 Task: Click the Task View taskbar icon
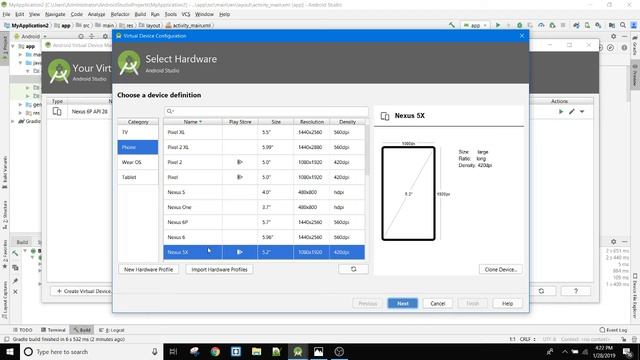173,351
